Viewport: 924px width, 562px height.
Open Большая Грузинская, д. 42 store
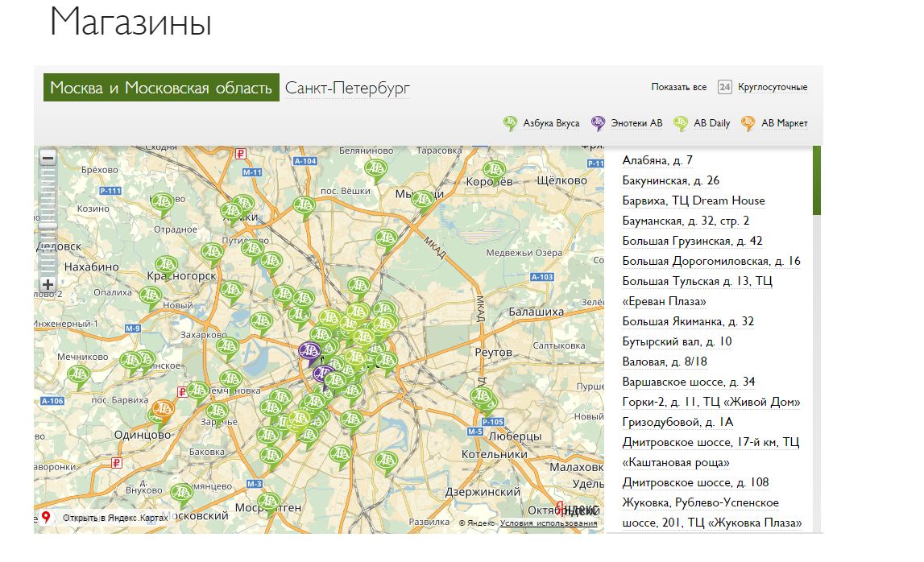click(x=693, y=241)
